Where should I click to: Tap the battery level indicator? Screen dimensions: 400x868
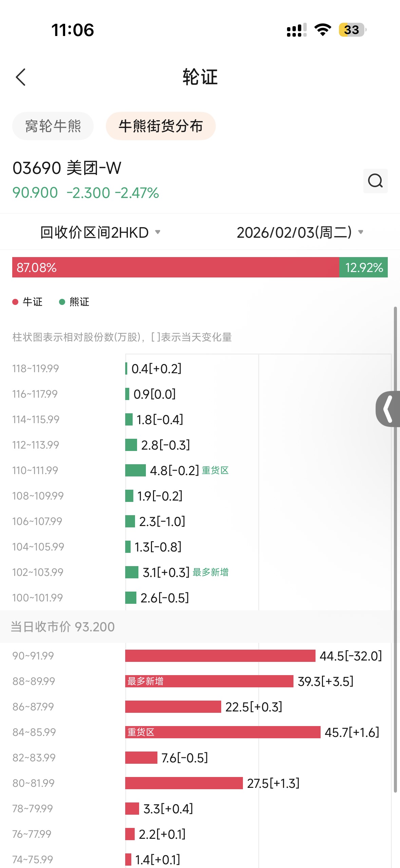click(352, 30)
